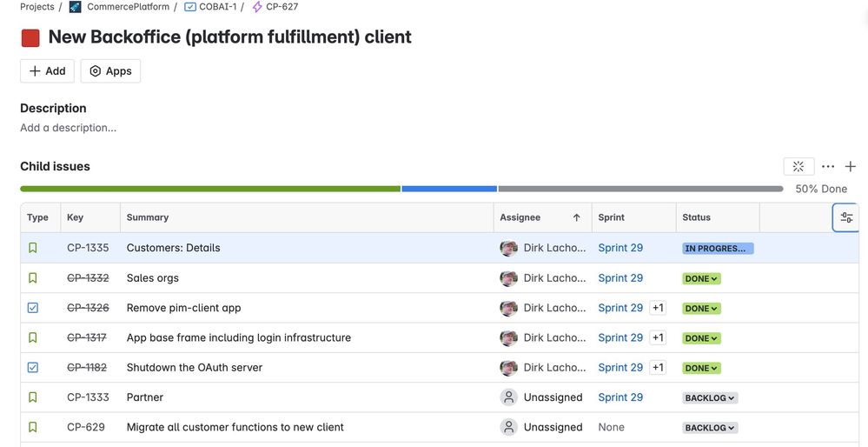
Task: Open issue key CP-1333
Action: click(x=88, y=397)
